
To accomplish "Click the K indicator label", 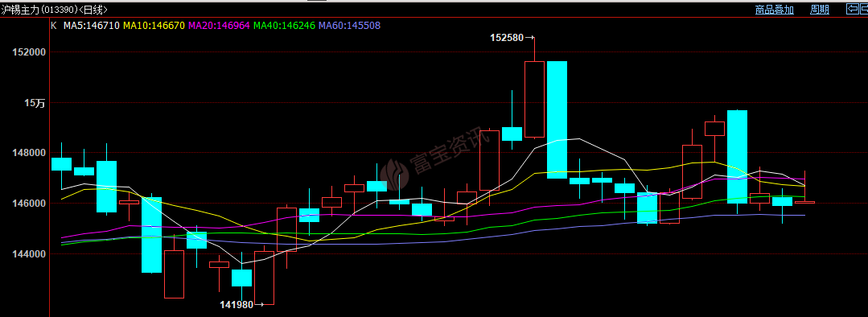I will 54,26.
